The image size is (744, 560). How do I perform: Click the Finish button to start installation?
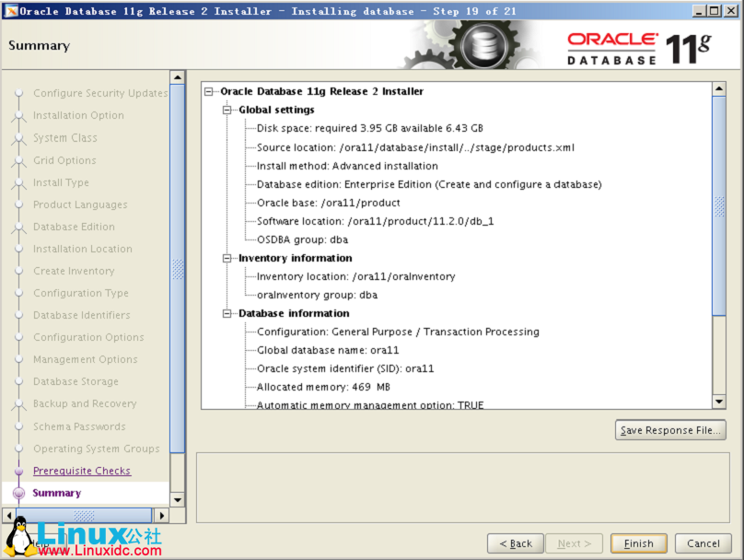pyautogui.click(x=638, y=542)
